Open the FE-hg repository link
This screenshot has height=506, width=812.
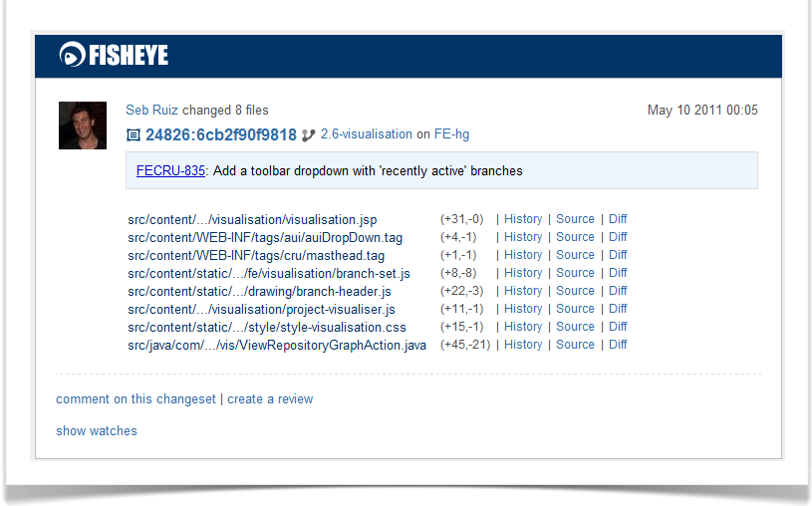pos(451,134)
